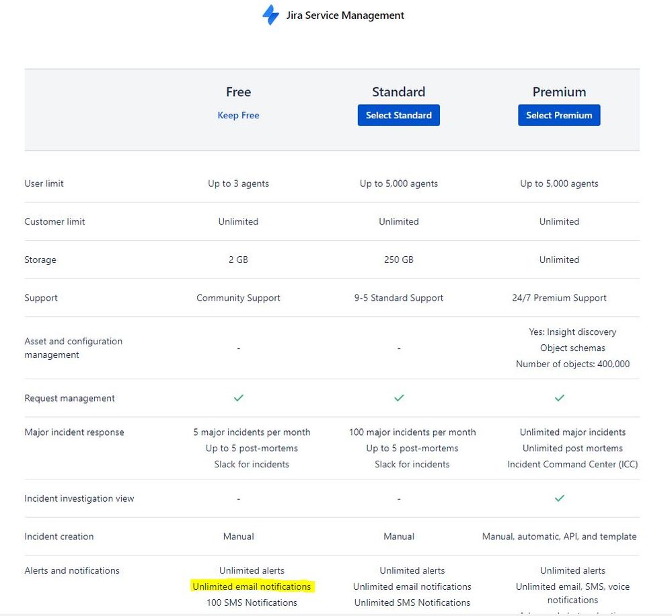
Task: Click 'Number of objects: 400,000' text
Action: click(x=572, y=364)
